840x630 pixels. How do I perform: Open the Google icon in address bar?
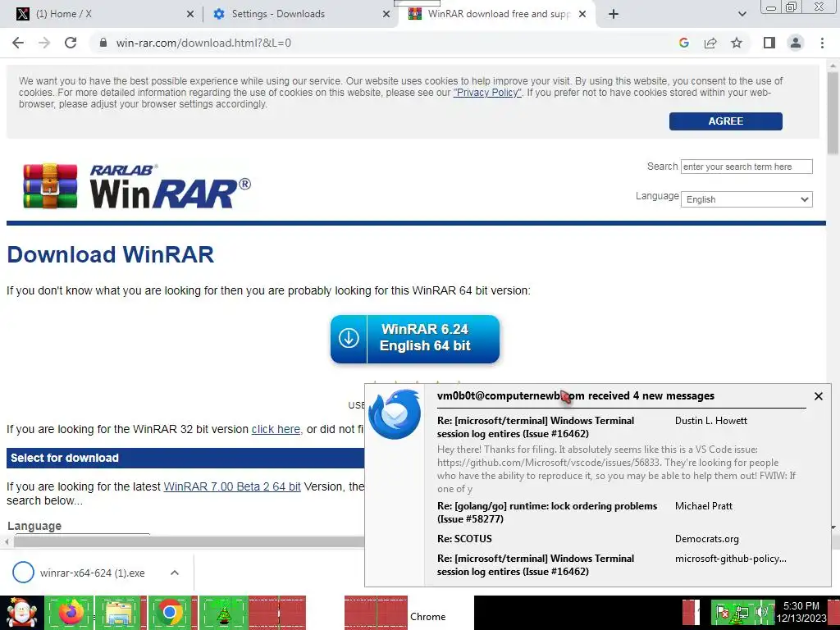(x=683, y=43)
